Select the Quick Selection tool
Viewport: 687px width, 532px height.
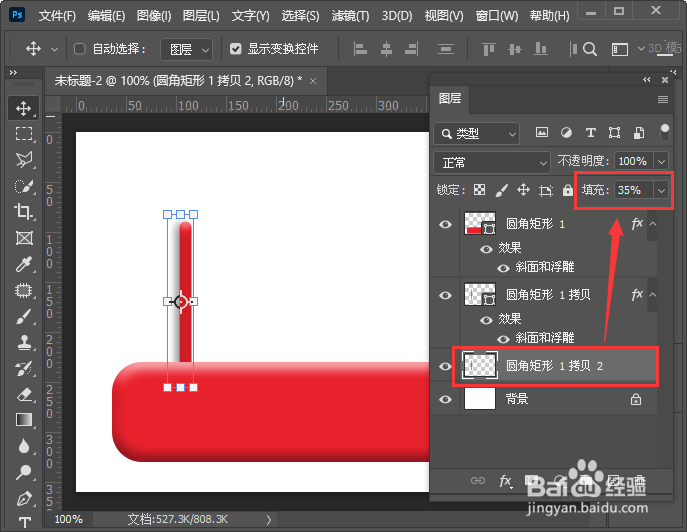click(x=24, y=186)
